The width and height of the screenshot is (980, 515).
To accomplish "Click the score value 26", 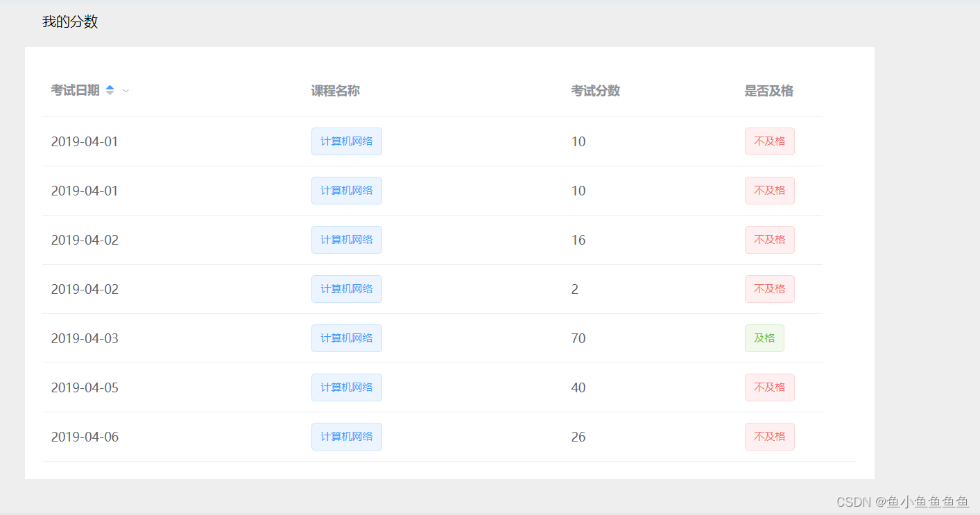I will 578,437.
